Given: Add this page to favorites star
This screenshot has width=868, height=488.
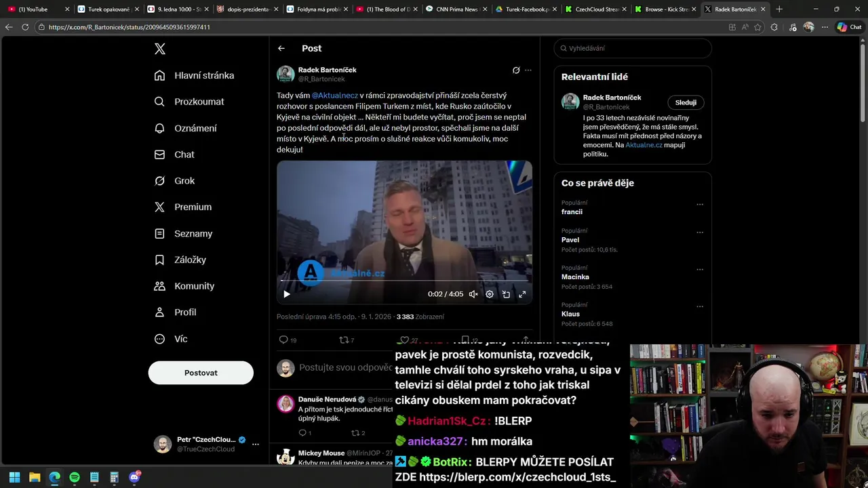Looking at the screenshot, I should [x=757, y=27].
